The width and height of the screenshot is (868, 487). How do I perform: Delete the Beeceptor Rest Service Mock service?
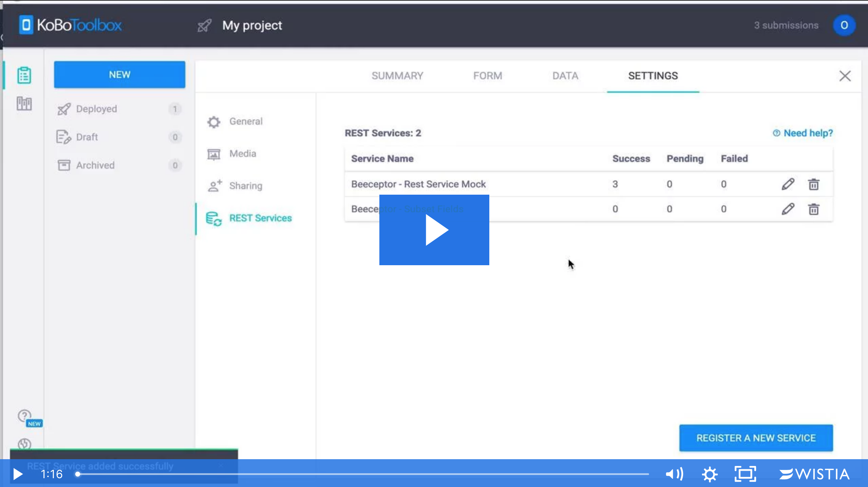click(x=813, y=184)
